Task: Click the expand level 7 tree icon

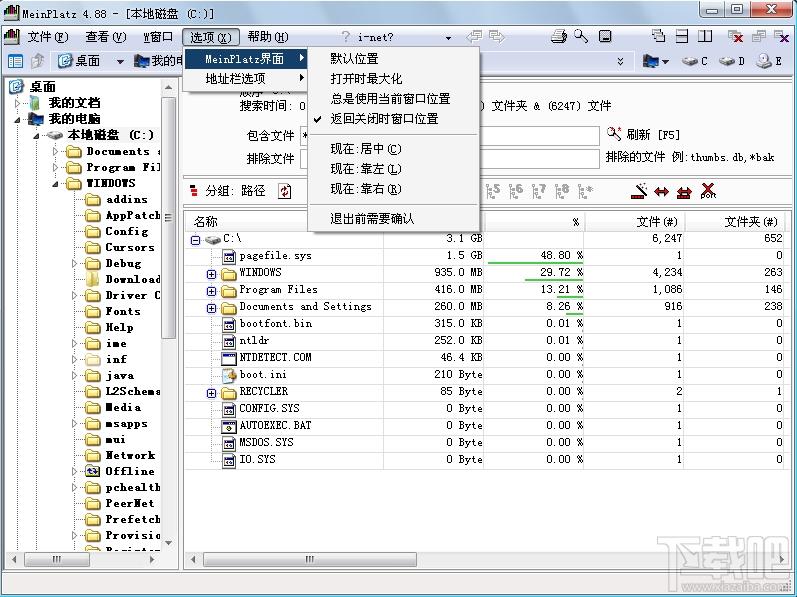Action: coord(538,191)
